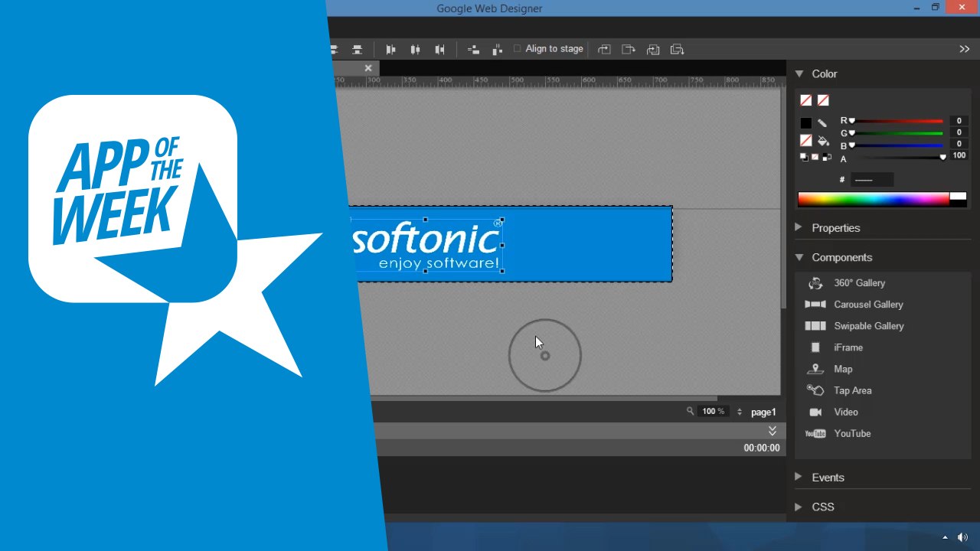Click the align icon immediately left of first toolbar divider
This screenshot has width=980, height=551.
pyautogui.click(x=357, y=49)
